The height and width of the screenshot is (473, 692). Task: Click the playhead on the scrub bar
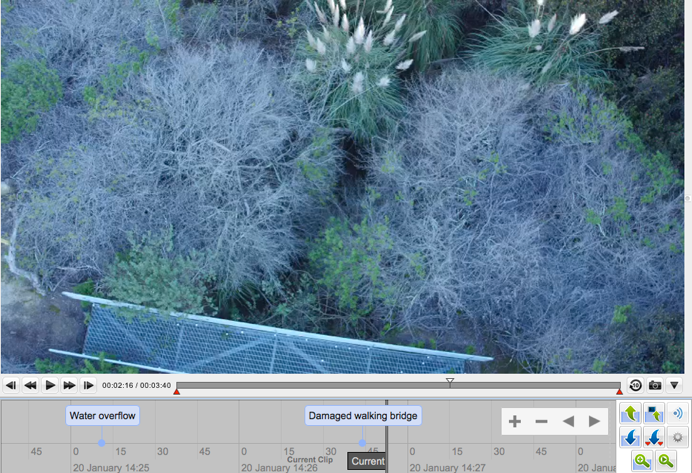point(449,381)
